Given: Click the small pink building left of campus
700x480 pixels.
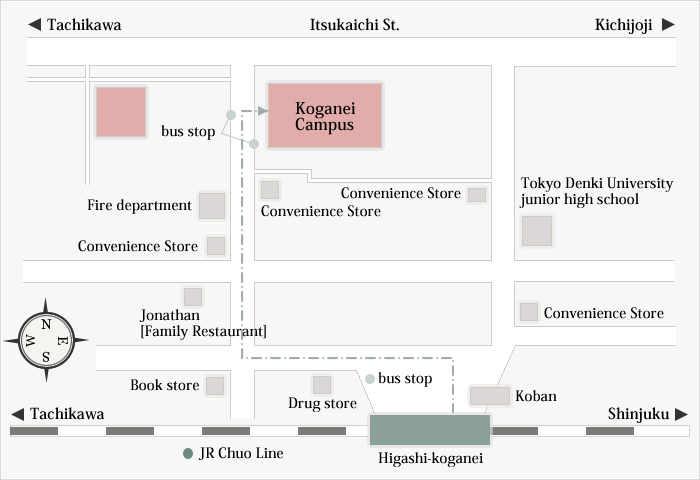Looking at the screenshot, I should tap(121, 112).
